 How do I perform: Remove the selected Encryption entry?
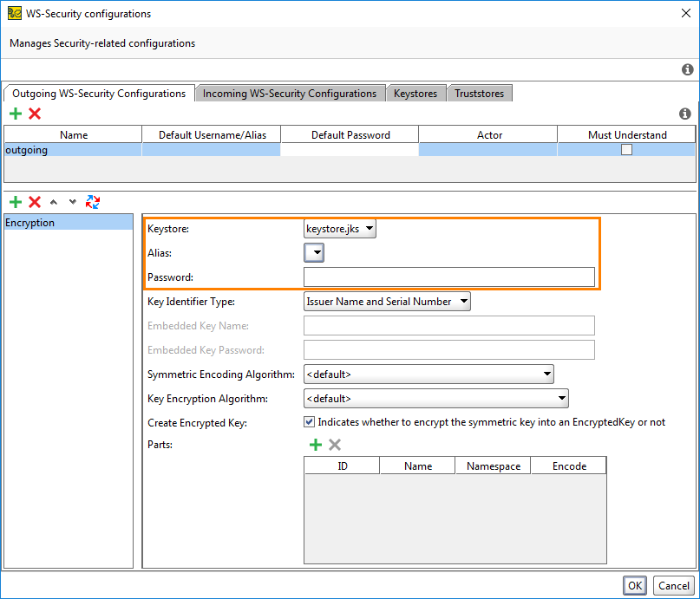34,202
